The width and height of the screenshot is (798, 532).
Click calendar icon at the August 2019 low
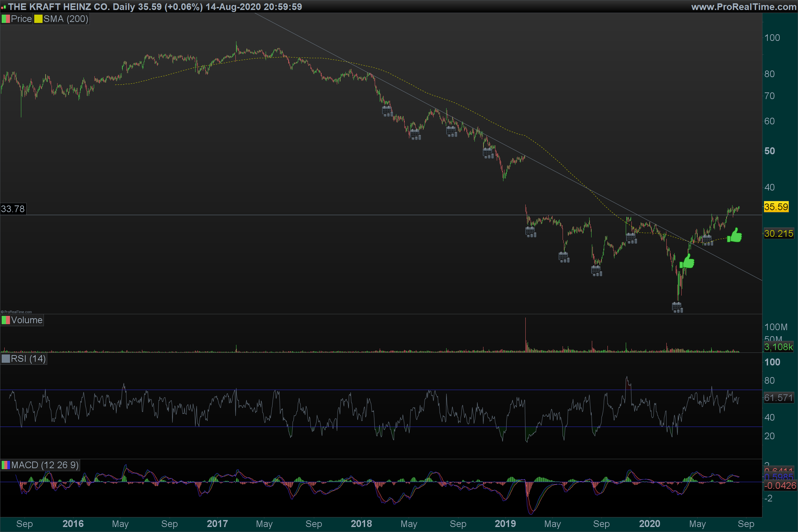(597, 271)
